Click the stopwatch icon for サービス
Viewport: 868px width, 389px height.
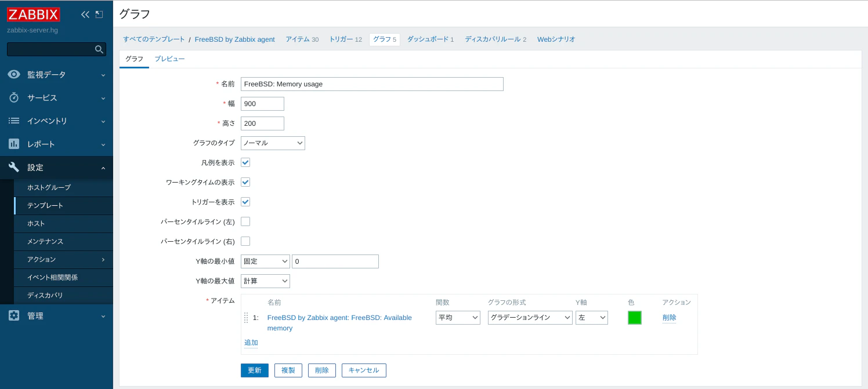[x=14, y=98]
